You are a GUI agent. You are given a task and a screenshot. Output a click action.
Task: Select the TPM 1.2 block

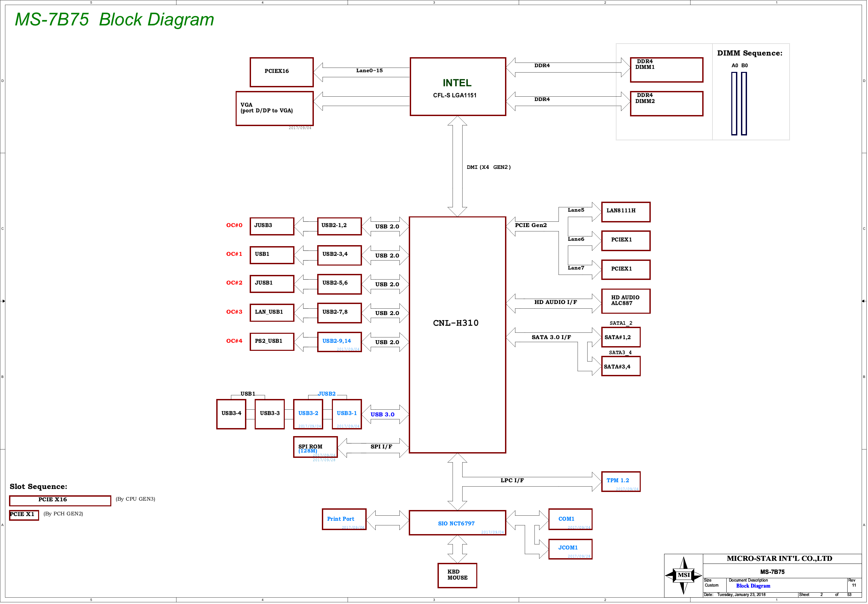(621, 482)
